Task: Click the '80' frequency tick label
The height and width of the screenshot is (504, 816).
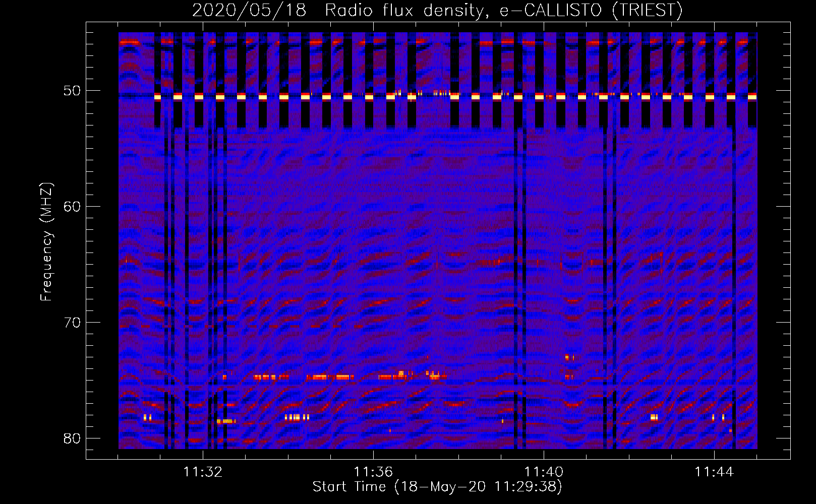Action: (72, 438)
